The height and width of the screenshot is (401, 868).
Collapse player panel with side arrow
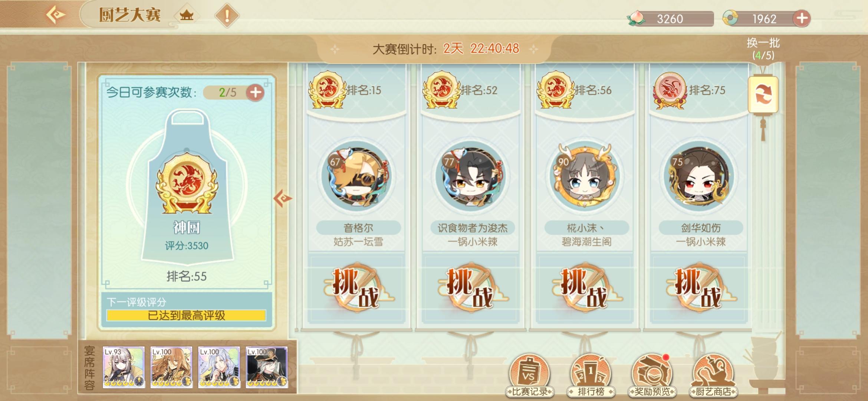coord(283,198)
